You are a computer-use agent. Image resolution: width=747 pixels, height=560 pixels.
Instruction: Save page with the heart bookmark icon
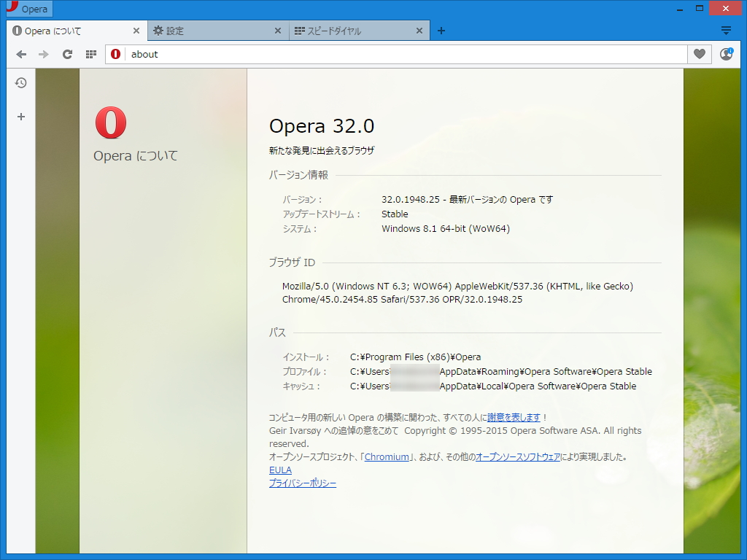[699, 54]
